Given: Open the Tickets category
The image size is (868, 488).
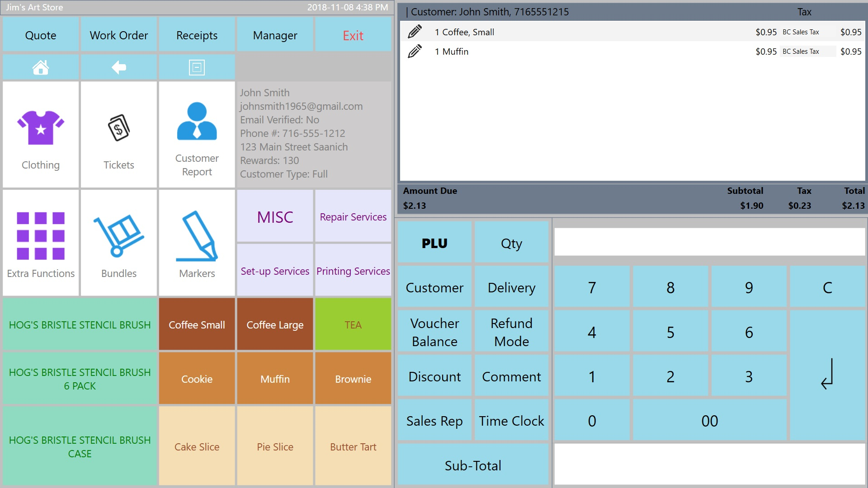Looking at the screenshot, I should (x=118, y=135).
